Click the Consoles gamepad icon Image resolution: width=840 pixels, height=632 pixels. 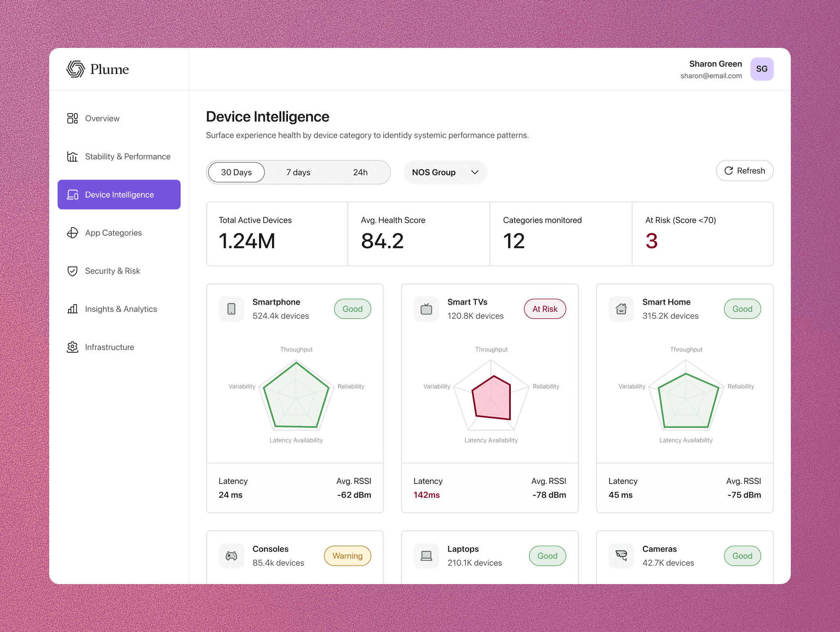[231, 556]
